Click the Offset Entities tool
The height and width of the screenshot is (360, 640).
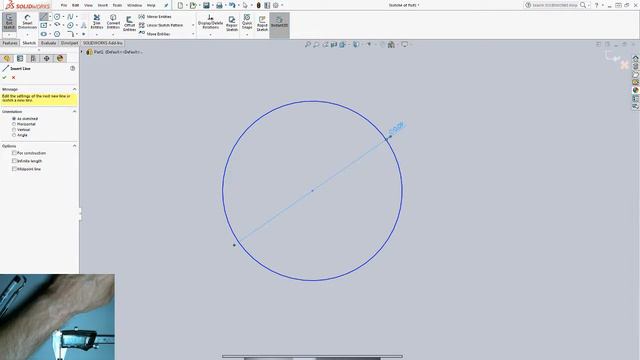(129, 23)
